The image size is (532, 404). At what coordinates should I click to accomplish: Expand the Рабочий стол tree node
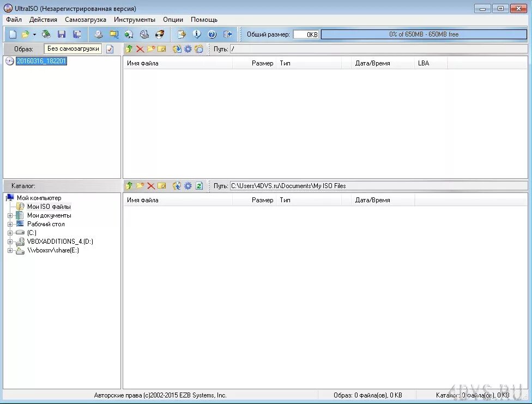coord(10,225)
